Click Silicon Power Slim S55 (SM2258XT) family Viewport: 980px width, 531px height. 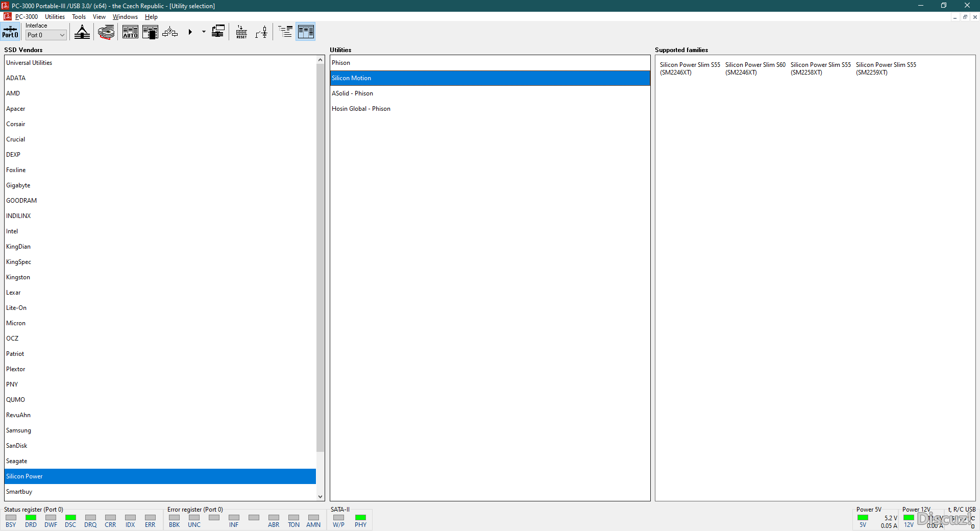pos(821,68)
